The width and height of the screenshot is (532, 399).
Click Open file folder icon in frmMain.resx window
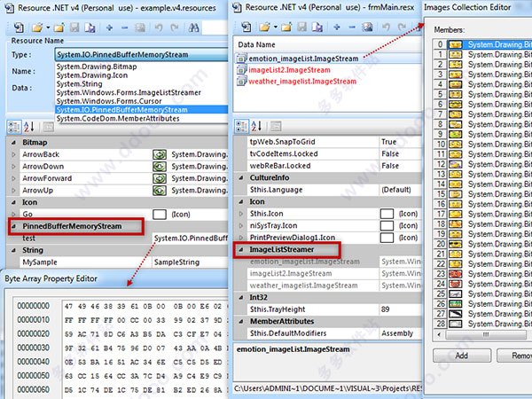(x=264, y=27)
